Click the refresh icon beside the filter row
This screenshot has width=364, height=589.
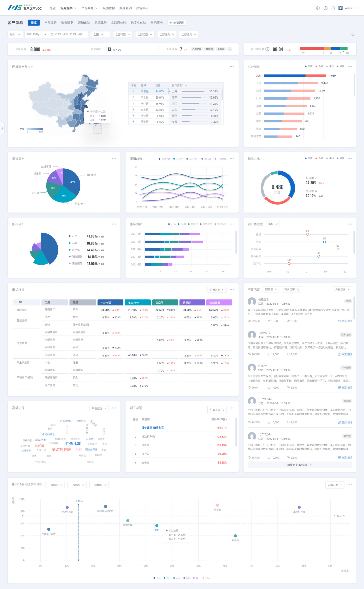point(353,34)
